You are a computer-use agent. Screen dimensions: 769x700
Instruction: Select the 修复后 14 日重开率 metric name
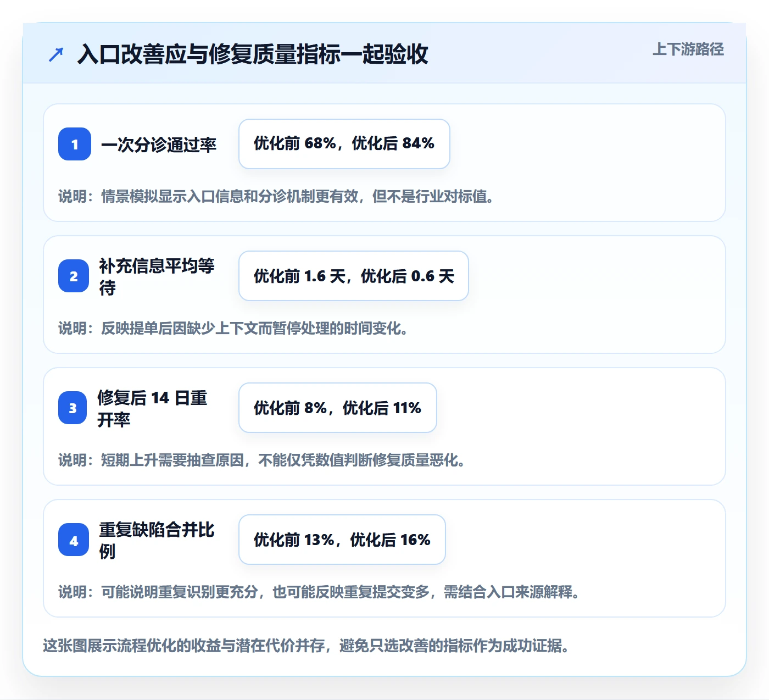click(152, 408)
